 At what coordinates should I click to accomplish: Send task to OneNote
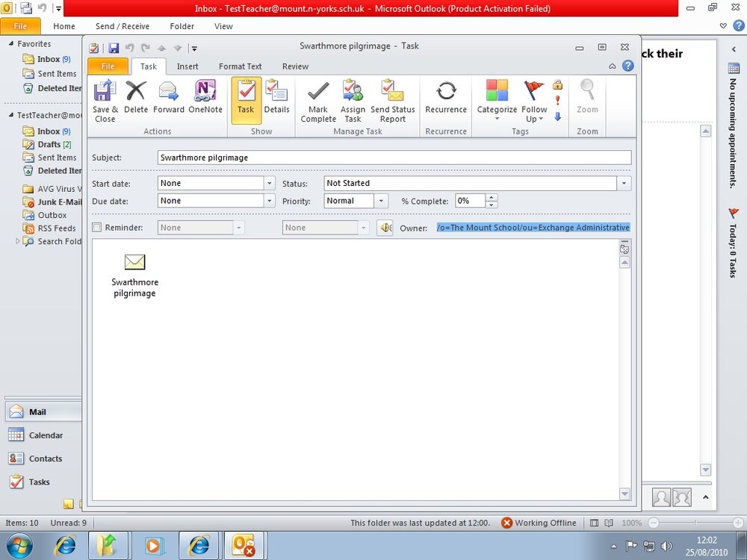(x=205, y=97)
